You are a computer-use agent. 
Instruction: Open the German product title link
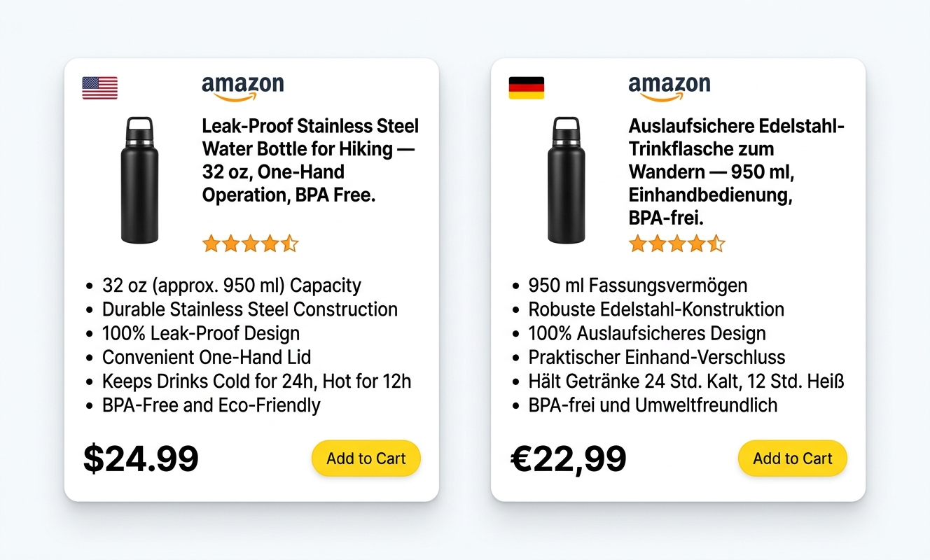click(x=736, y=171)
